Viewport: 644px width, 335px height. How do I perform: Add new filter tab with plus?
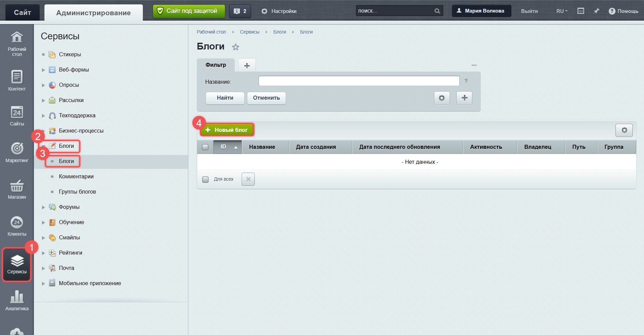pos(247,65)
